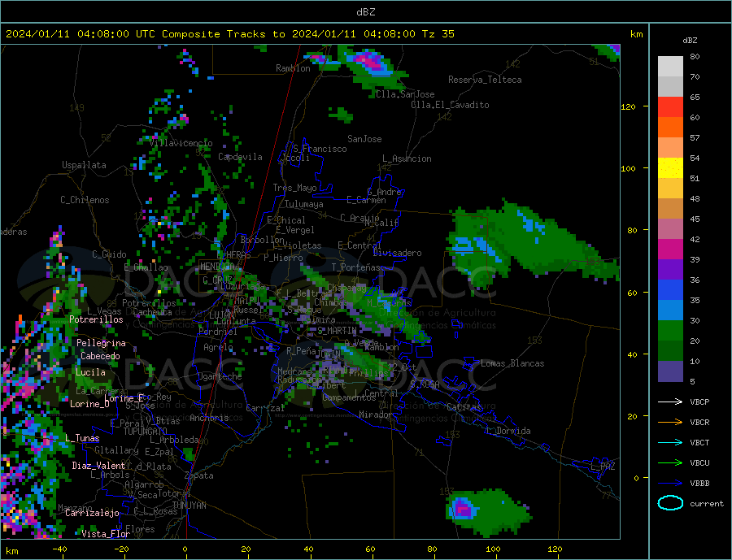Screen dimensions: 732x560
Task: Click the L_PAZ map label
Action: (x=603, y=467)
